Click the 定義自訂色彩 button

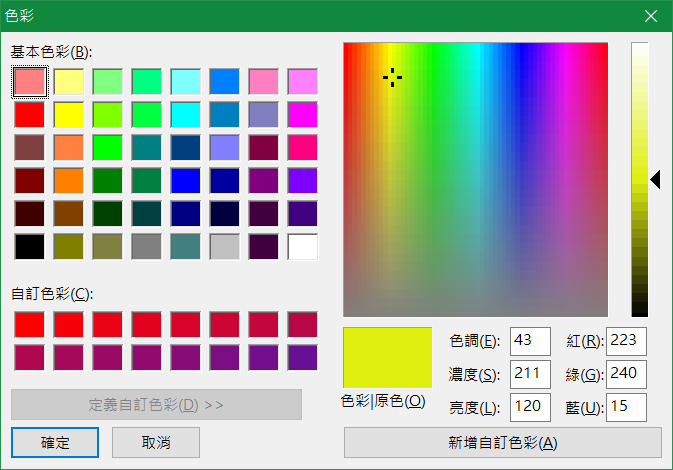156,405
